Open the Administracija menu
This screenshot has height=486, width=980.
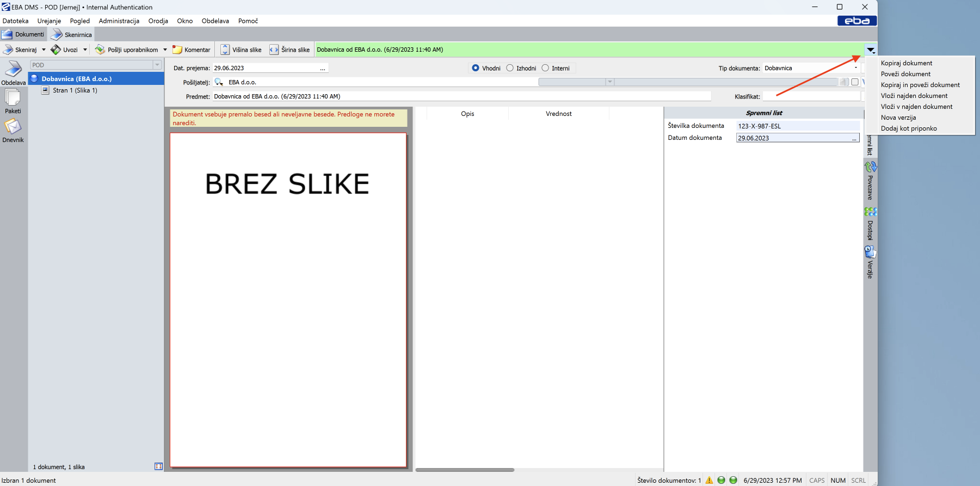(x=119, y=21)
